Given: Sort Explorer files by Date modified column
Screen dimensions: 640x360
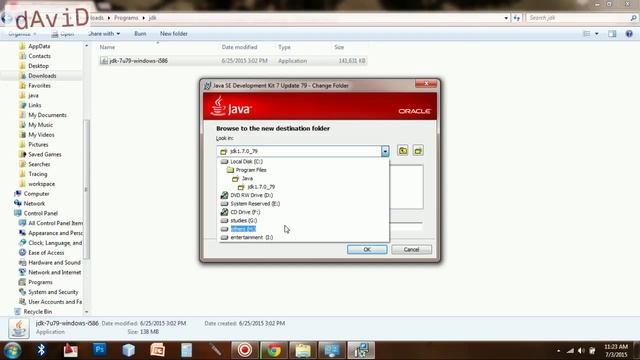Looking at the screenshot, I should (239, 47).
